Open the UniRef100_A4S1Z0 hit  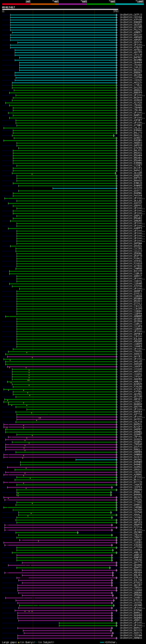(x=131, y=82)
